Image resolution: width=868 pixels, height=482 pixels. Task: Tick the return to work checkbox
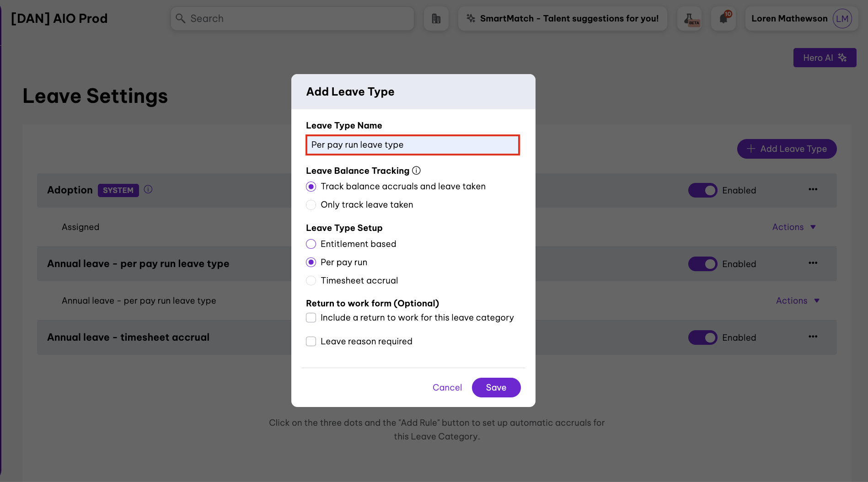(x=311, y=317)
